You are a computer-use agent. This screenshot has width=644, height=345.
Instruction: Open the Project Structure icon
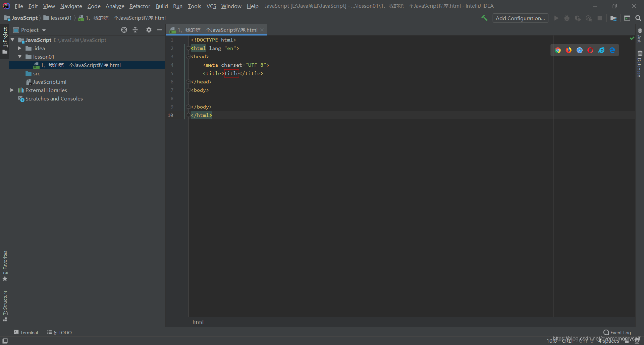pyautogui.click(x=613, y=18)
